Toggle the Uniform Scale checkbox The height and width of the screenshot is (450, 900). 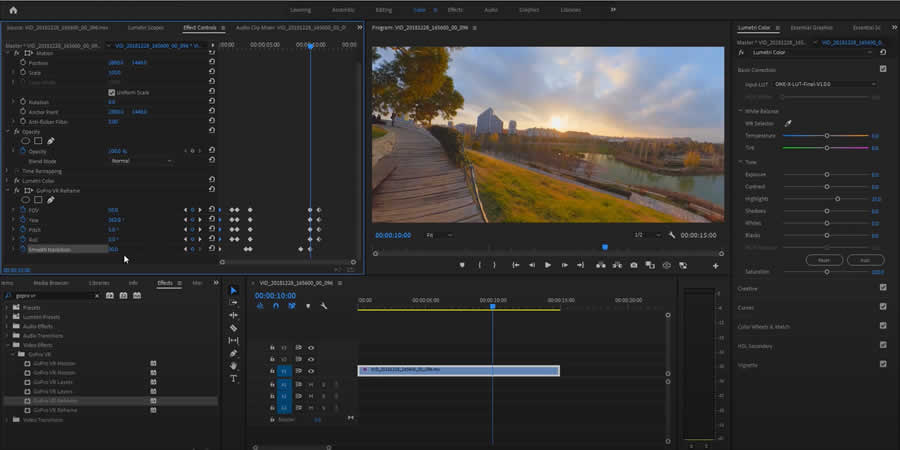pyautogui.click(x=111, y=92)
